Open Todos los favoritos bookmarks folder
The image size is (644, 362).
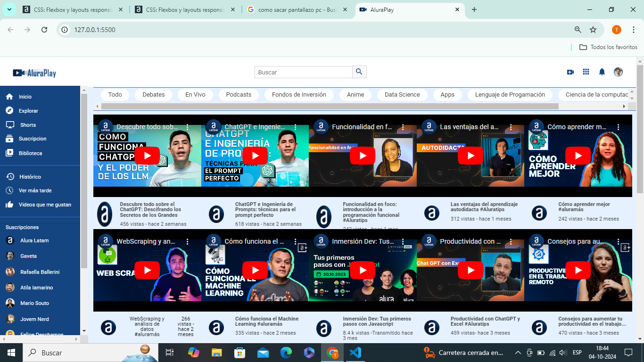608,47
